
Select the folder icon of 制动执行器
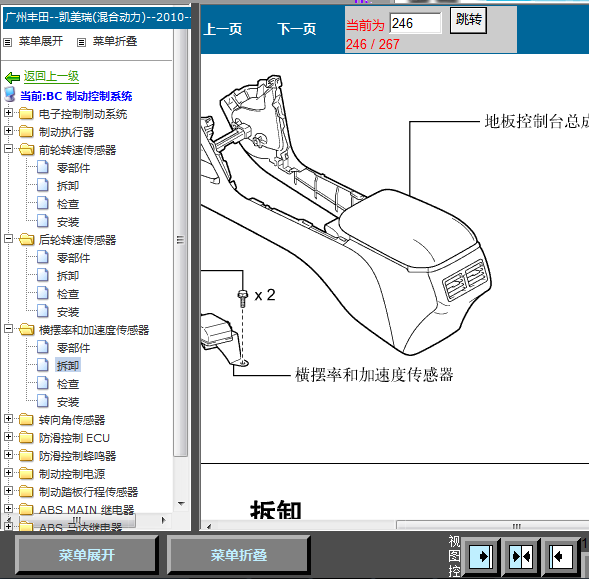point(26,131)
